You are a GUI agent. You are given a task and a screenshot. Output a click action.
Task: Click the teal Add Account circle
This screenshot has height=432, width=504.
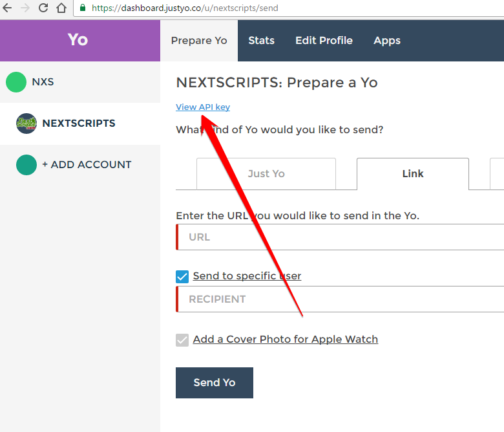[x=26, y=165]
